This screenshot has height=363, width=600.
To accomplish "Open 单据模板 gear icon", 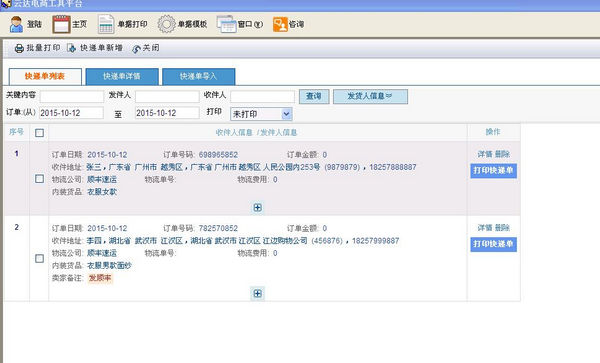I will coord(166,24).
